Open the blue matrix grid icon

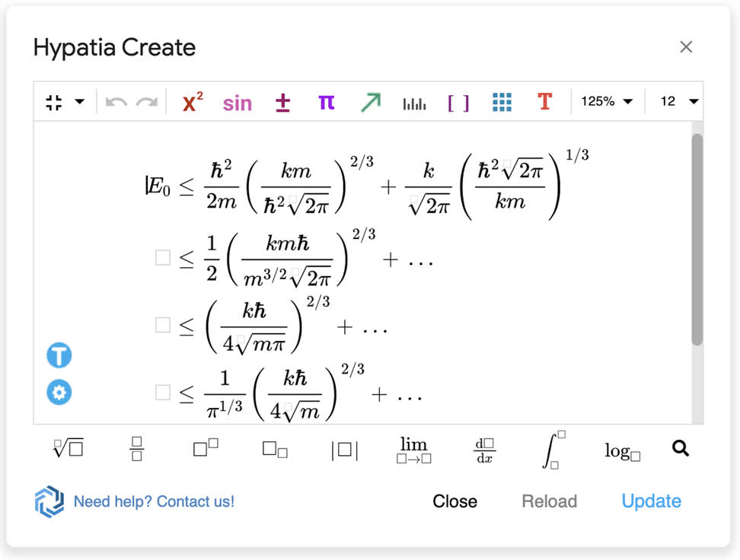501,100
